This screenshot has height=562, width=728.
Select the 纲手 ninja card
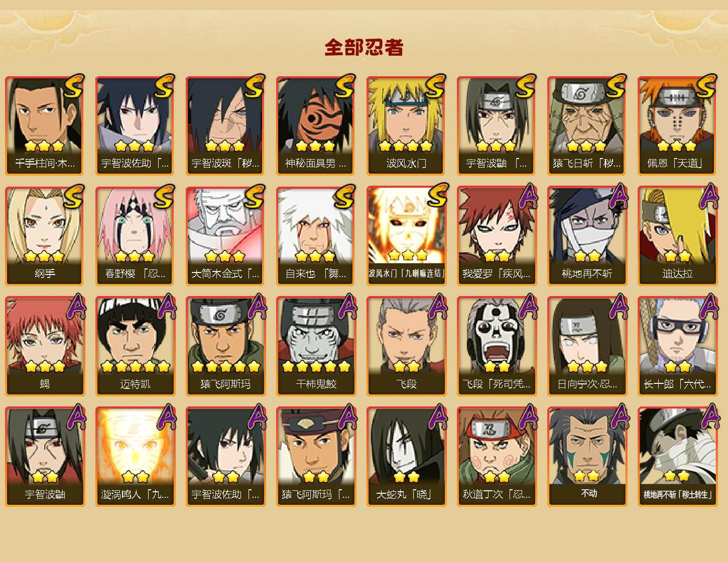coord(45,236)
